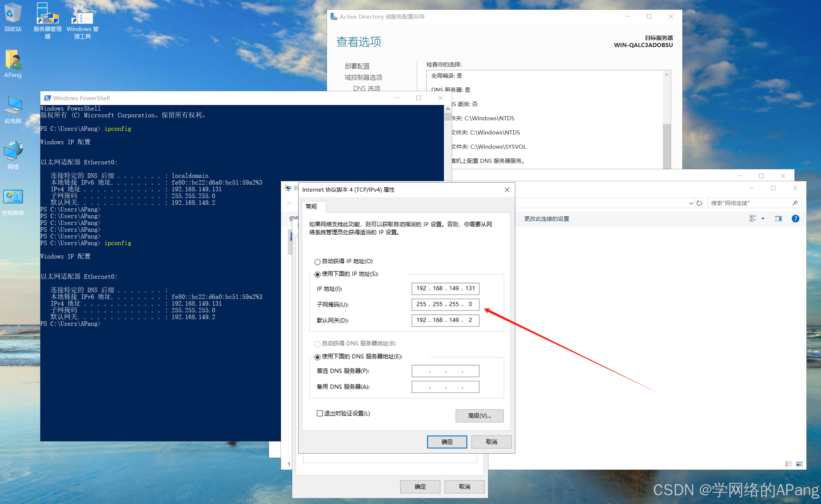Click the scroll up arrow in PowerShell window
This screenshot has height=504, width=821.
pos(448,109)
